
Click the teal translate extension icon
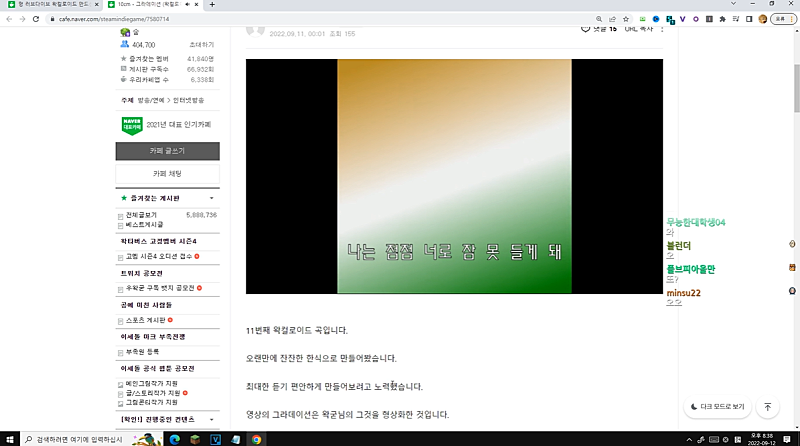click(x=670, y=19)
